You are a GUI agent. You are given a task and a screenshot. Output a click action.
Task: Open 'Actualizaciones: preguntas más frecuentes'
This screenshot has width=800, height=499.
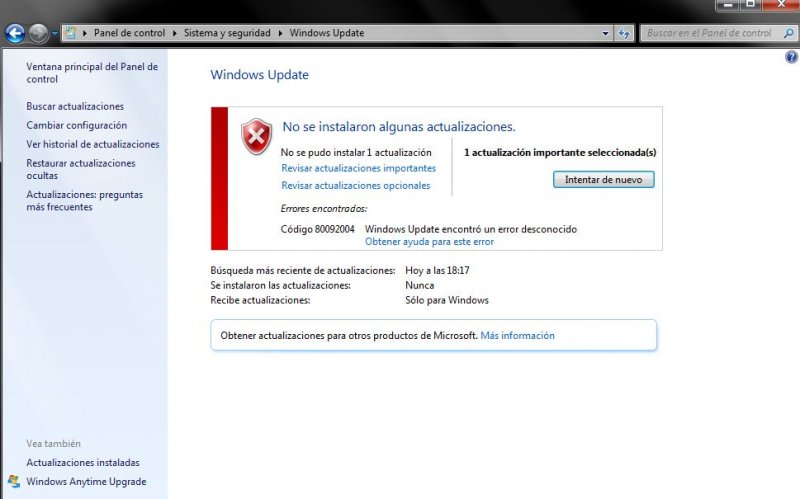tap(85, 201)
